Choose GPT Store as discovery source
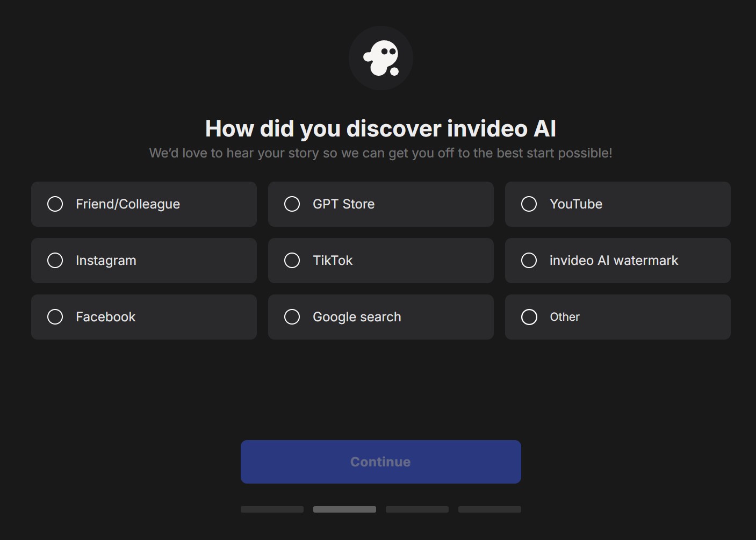 380,204
